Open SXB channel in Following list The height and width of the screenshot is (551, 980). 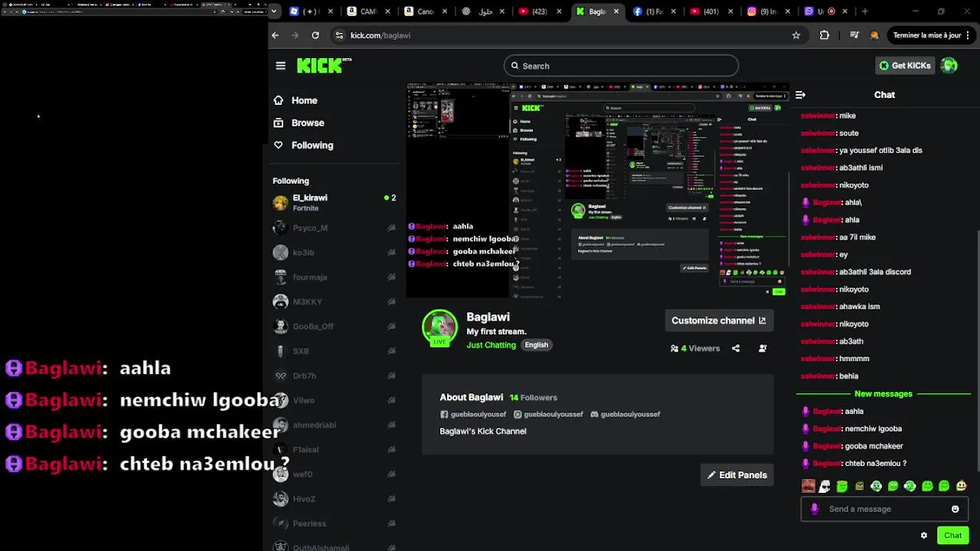tap(335, 351)
